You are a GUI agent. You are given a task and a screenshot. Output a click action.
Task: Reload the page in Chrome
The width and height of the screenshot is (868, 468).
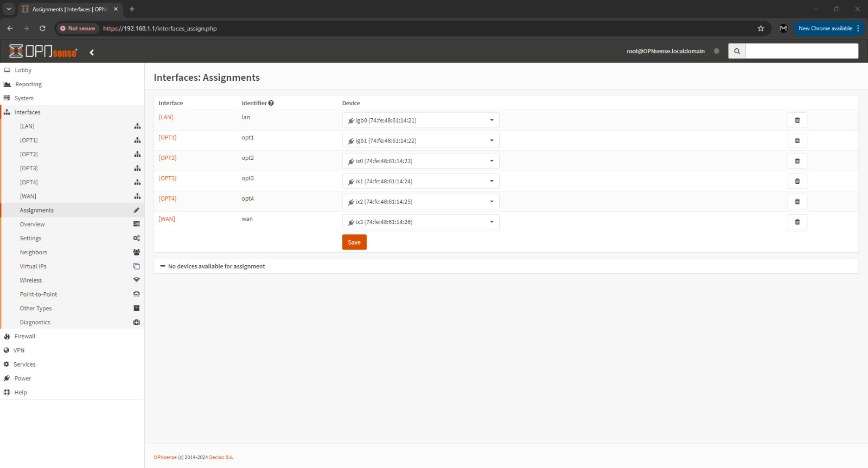tap(42, 28)
